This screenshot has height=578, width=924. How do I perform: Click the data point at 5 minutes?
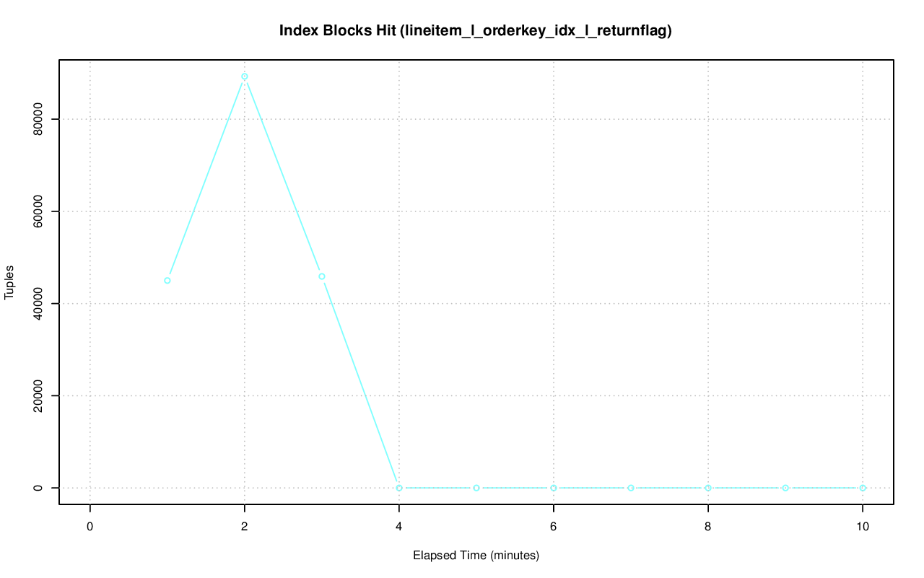coord(476,488)
